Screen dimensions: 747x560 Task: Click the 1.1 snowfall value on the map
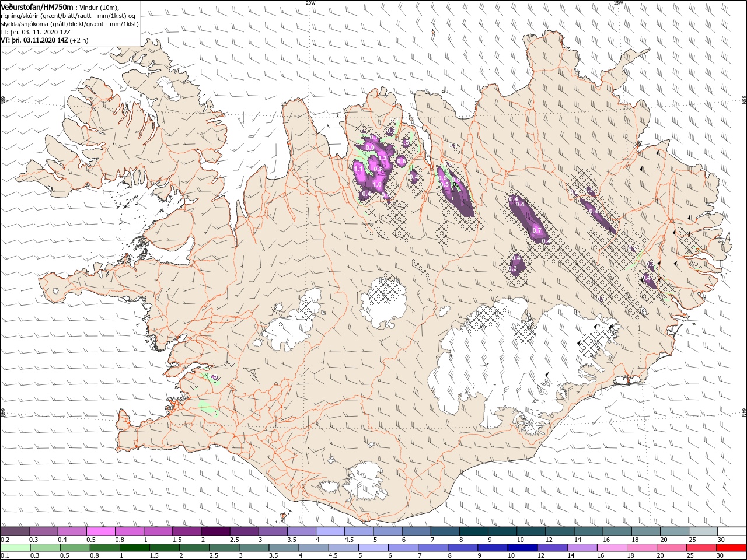click(x=358, y=169)
